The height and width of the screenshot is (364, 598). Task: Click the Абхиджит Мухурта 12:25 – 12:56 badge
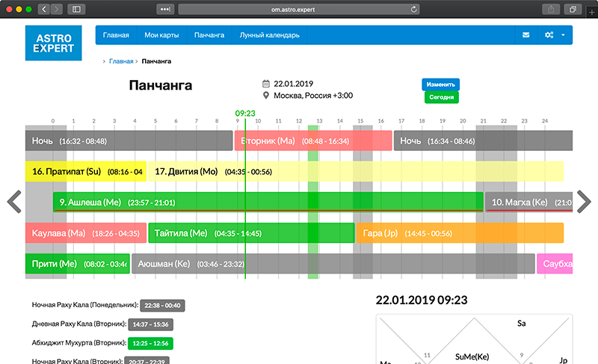pos(149,343)
